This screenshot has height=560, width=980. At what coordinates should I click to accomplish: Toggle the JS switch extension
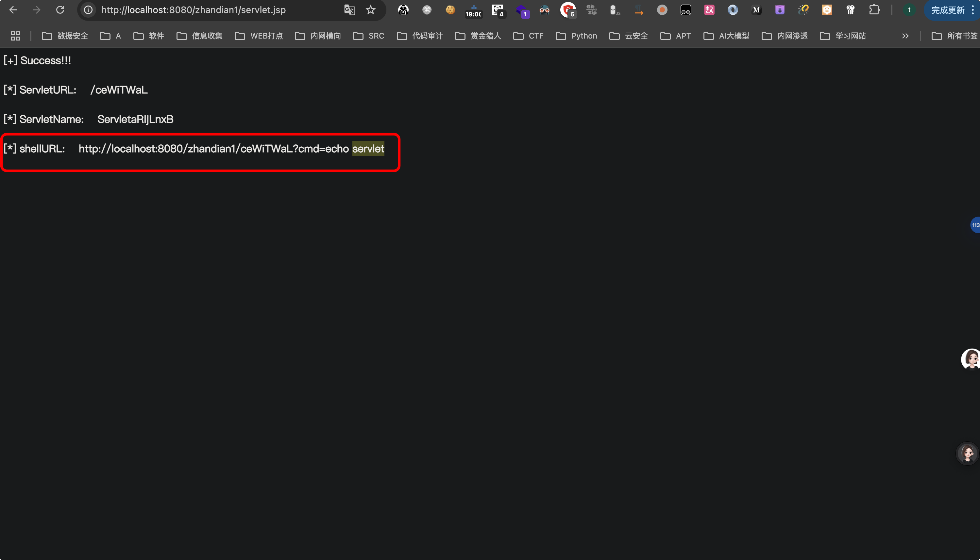point(615,10)
